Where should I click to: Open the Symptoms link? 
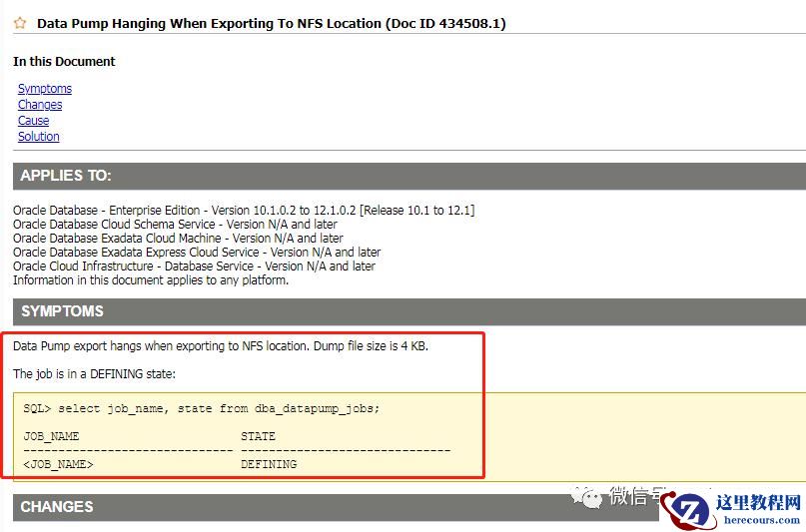pos(45,88)
